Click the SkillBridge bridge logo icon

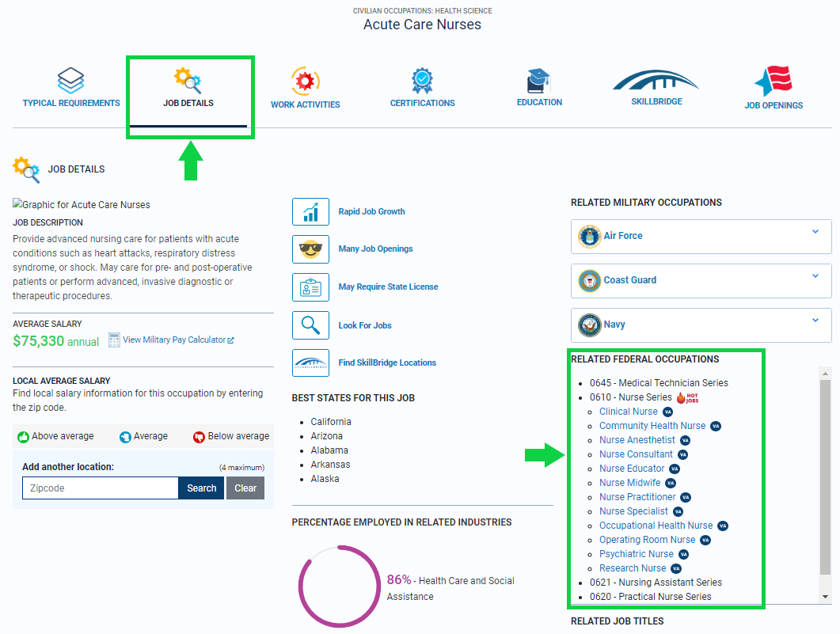(656, 81)
